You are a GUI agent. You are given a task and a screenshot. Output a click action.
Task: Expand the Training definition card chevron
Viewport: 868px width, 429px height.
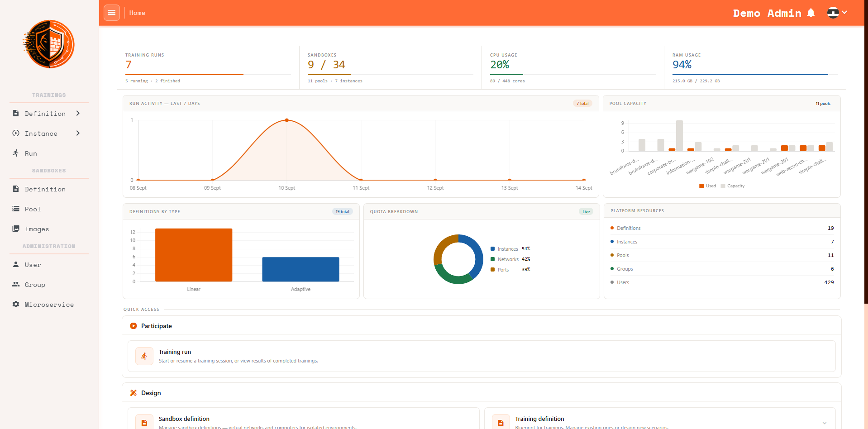825,423
